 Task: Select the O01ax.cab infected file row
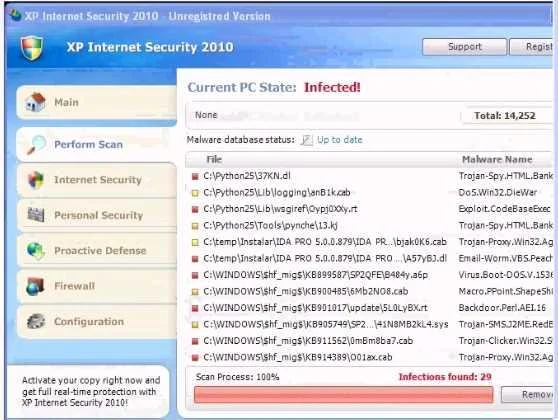pyautogui.click(x=370, y=357)
